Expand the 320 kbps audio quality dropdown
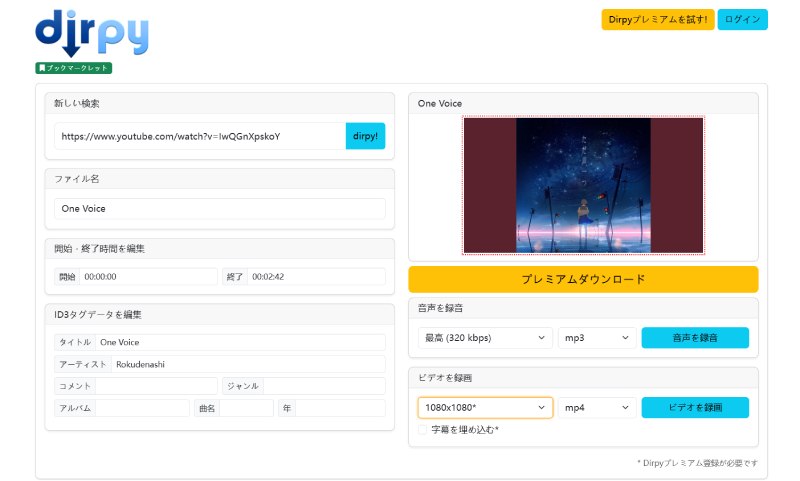This screenshot has width=800, height=481. click(x=485, y=338)
